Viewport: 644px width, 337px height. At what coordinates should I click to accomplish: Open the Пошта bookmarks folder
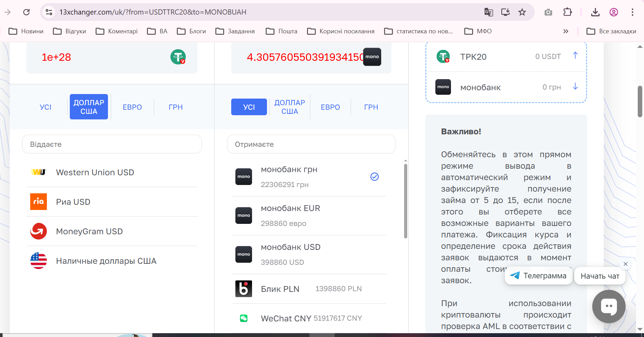(x=282, y=31)
